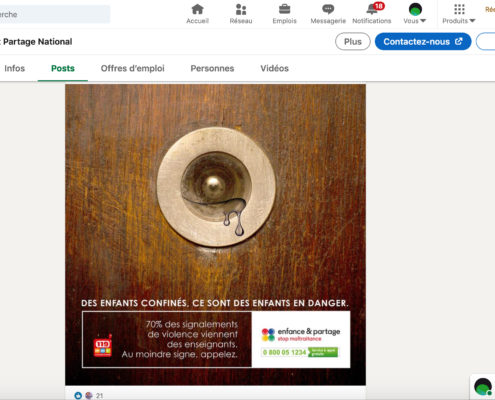Click the search input field
Screen dimensions: 495x400
click(54, 14)
